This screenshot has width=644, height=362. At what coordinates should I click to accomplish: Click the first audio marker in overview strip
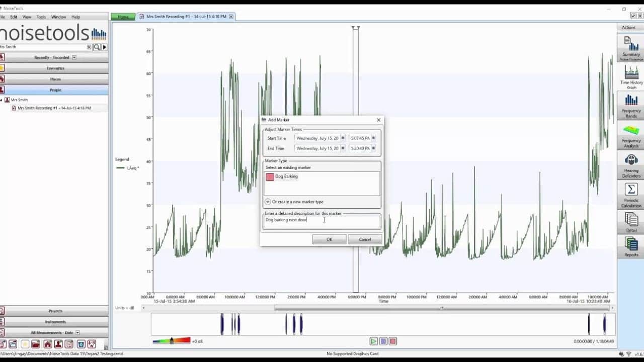point(222,324)
